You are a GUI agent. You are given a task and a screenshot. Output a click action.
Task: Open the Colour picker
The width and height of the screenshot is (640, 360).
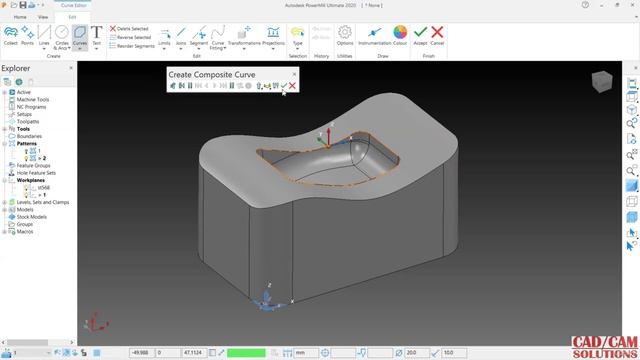coord(400,35)
